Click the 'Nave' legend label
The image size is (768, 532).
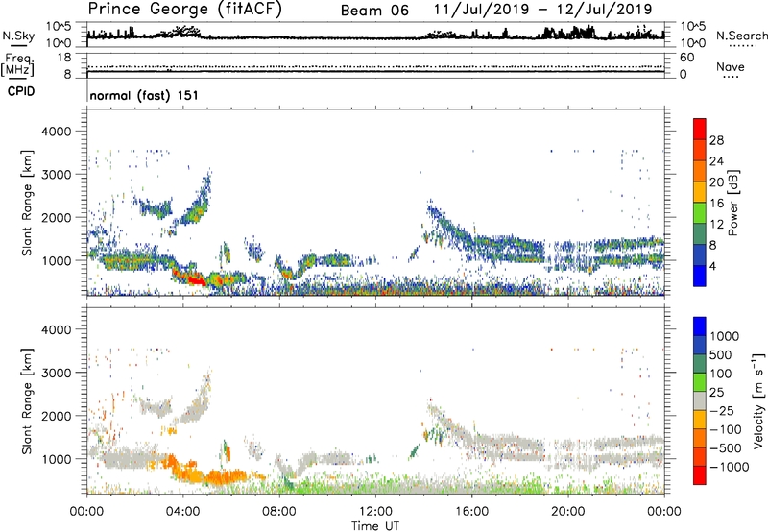(x=731, y=67)
